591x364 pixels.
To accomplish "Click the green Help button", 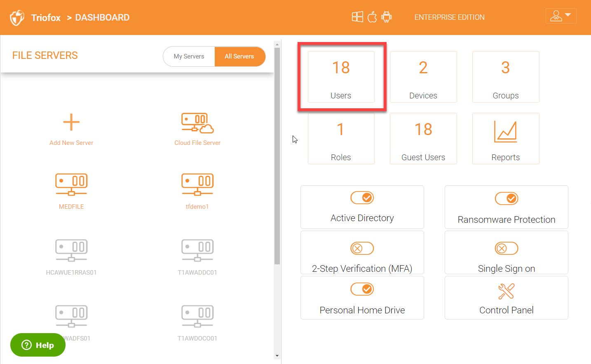I will [x=38, y=345].
